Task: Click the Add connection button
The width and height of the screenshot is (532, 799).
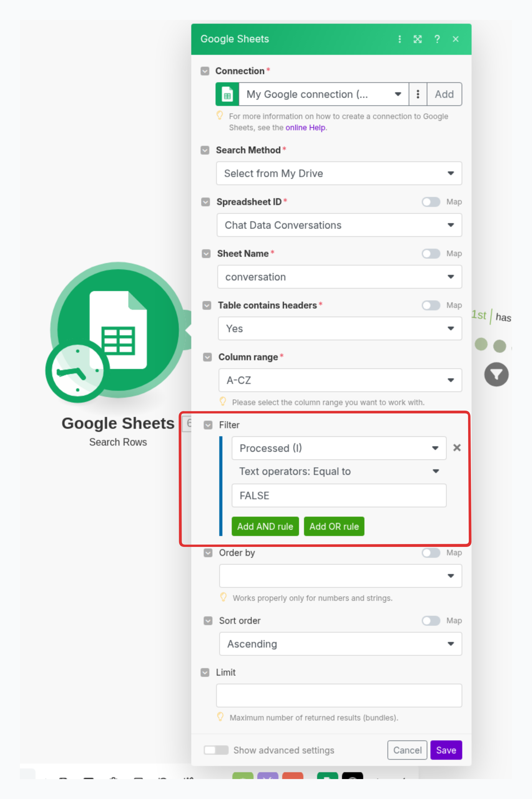Action: click(x=444, y=94)
